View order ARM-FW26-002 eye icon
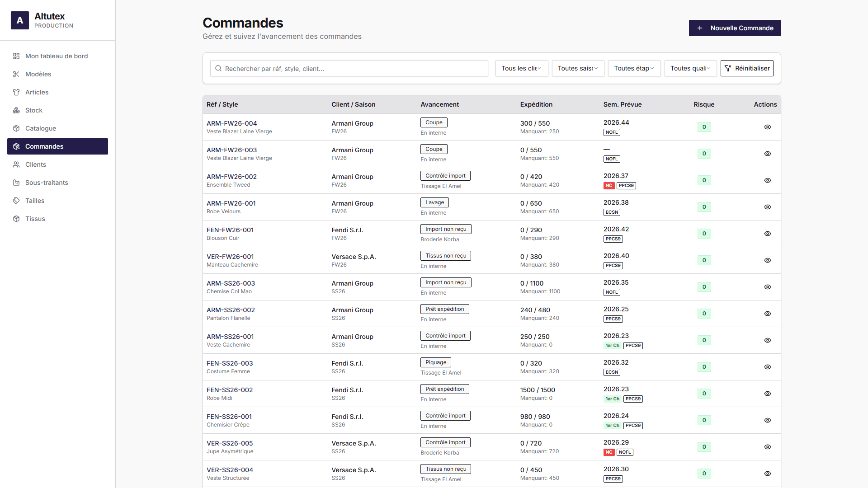 [768, 180]
